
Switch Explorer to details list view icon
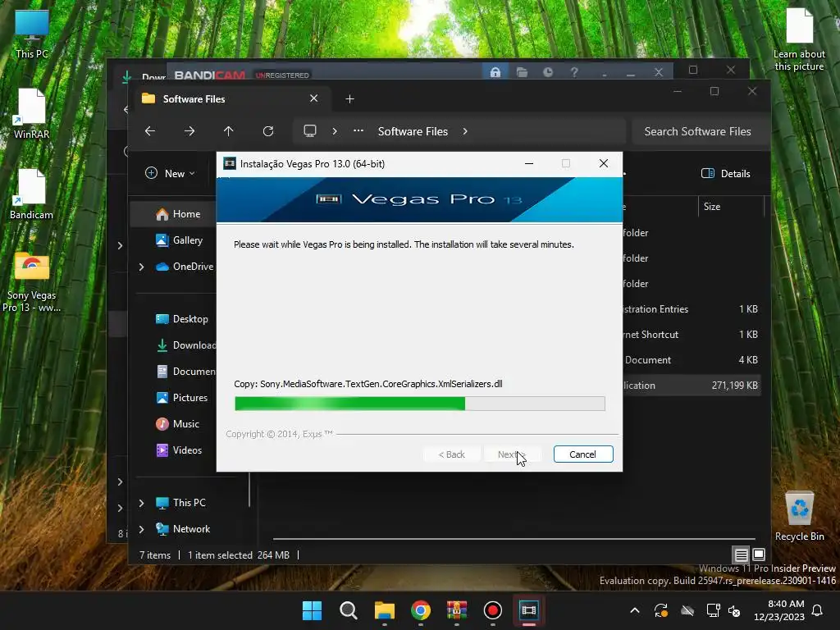coord(741,555)
